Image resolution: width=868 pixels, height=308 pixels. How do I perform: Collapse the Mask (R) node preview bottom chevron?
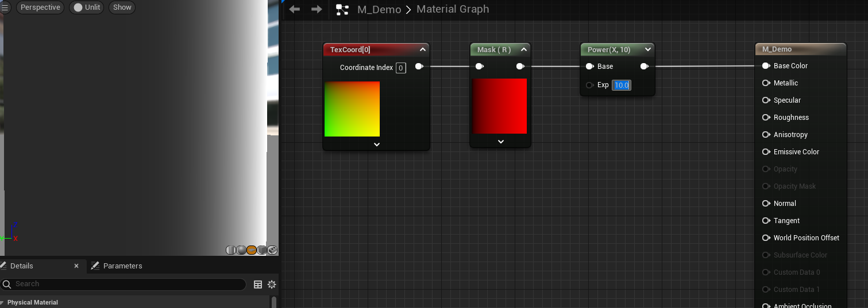pos(500,142)
